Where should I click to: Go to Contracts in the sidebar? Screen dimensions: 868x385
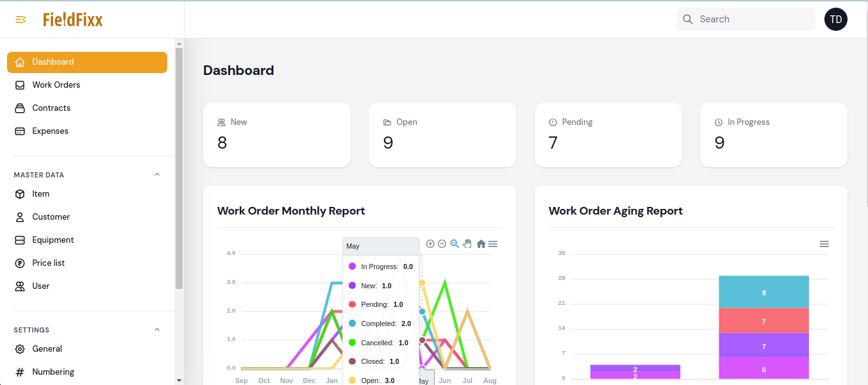click(51, 108)
